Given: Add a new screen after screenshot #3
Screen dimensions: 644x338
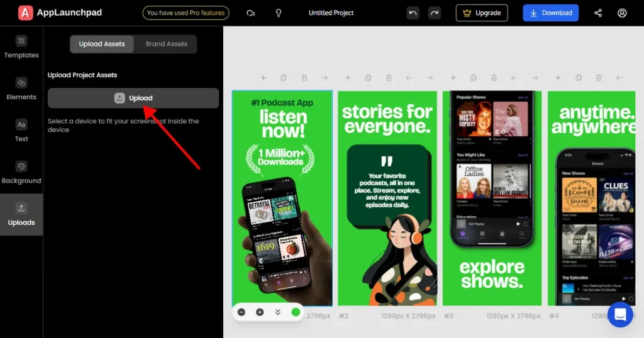Looking at the screenshot, I should [453, 77].
